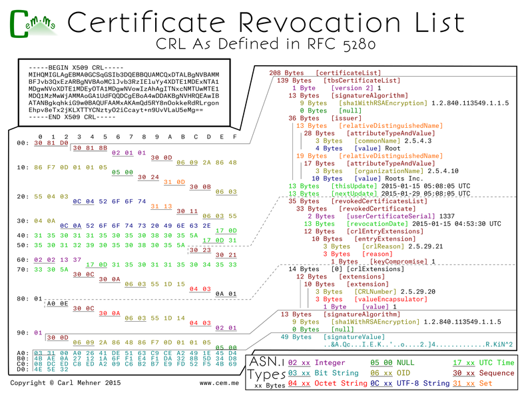Select the base64 line starting with MIHQMIGLAgEBMA0GCSq

click(124, 75)
